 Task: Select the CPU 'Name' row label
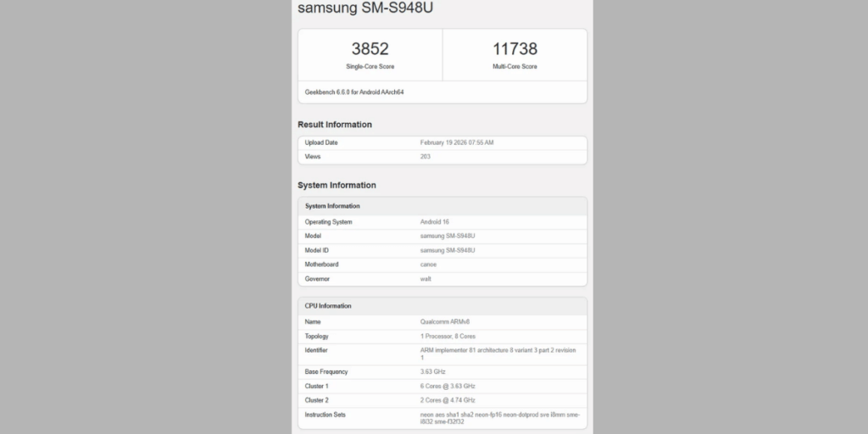point(313,322)
